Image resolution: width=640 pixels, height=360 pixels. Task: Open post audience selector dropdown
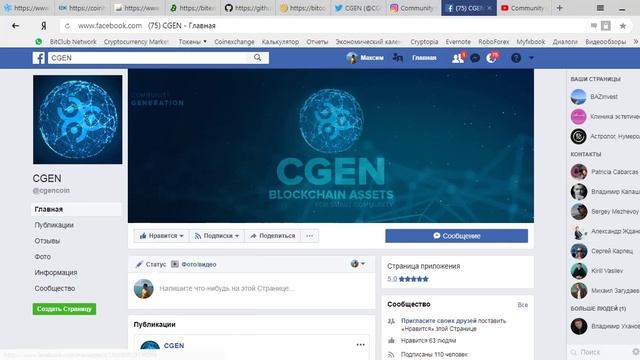pyautogui.click(x=358, y=264)
